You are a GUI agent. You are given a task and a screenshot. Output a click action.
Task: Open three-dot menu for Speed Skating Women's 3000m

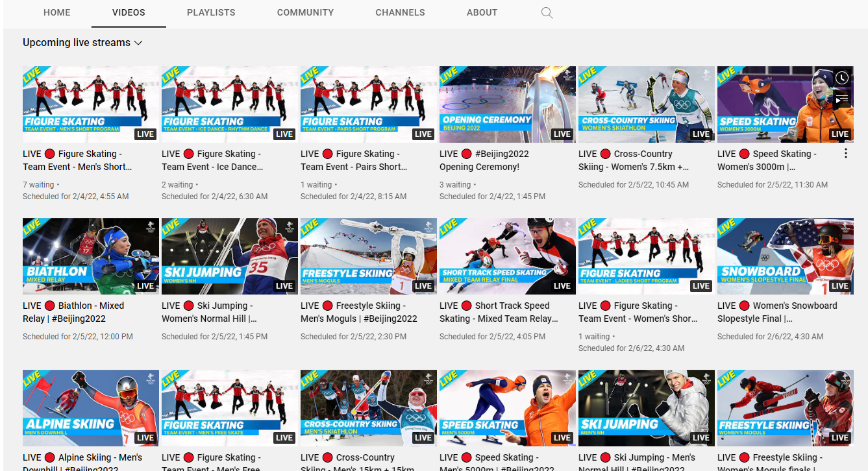pyautogui.click(x=845, y=154)
